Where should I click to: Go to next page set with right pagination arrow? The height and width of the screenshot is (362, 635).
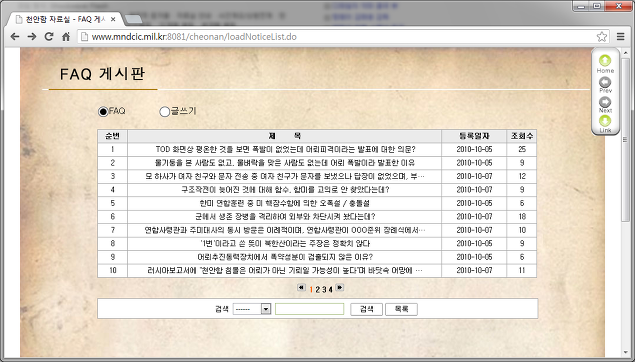(340, 287)
